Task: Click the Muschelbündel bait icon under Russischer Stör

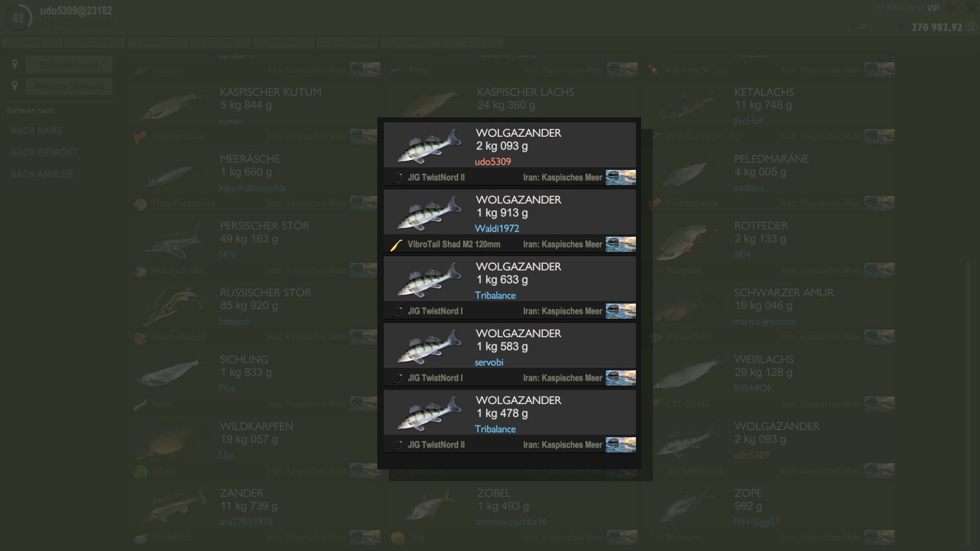Action: pyautogui.click(x=140, y=338)
